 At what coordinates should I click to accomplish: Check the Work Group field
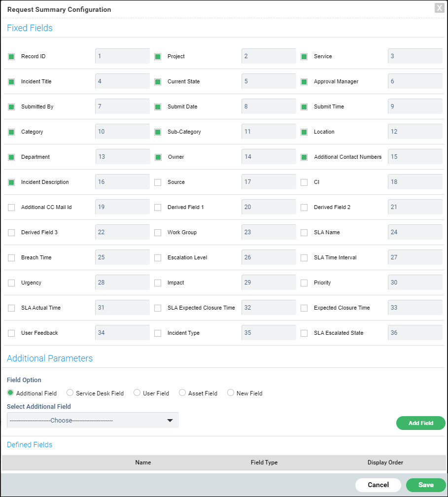(x=158, y=233)
